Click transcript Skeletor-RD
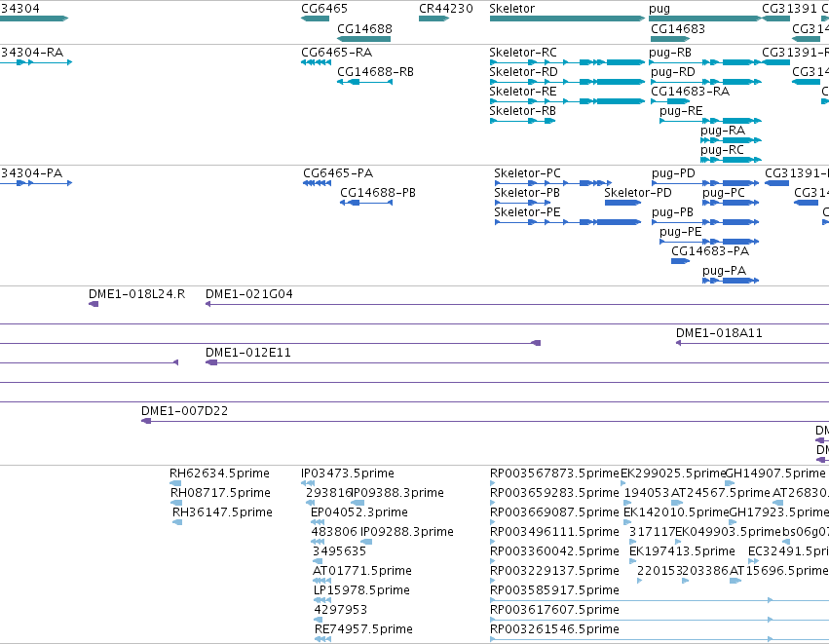829x644 pixels. pos(567,82)
